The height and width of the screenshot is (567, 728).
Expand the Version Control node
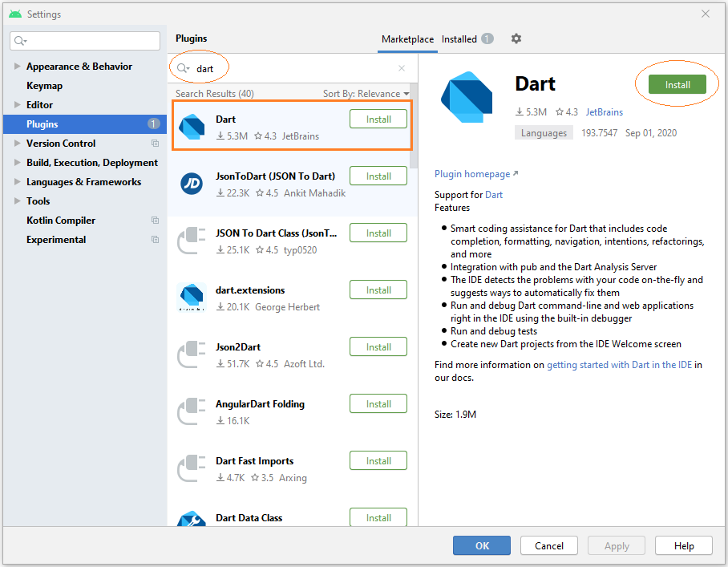tap(17, 143)
